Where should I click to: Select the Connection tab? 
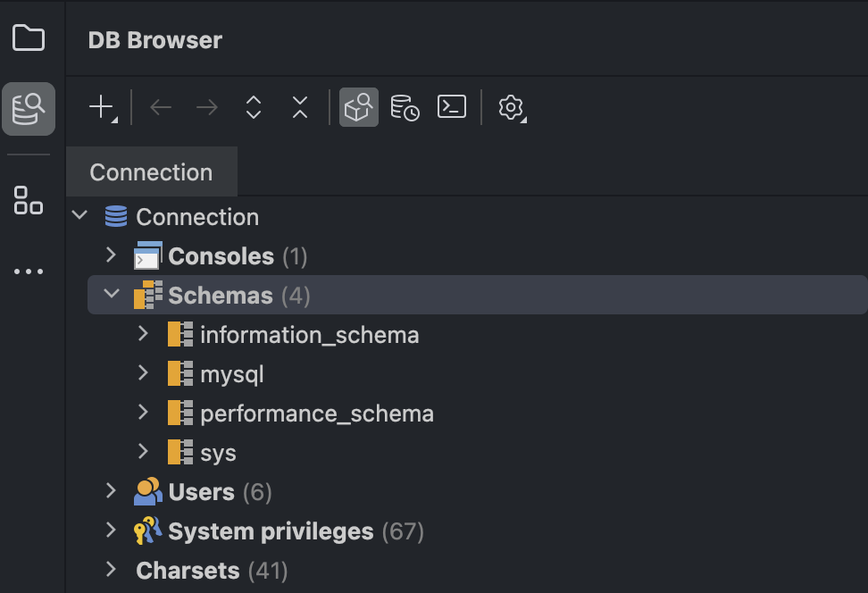[151, 172]
